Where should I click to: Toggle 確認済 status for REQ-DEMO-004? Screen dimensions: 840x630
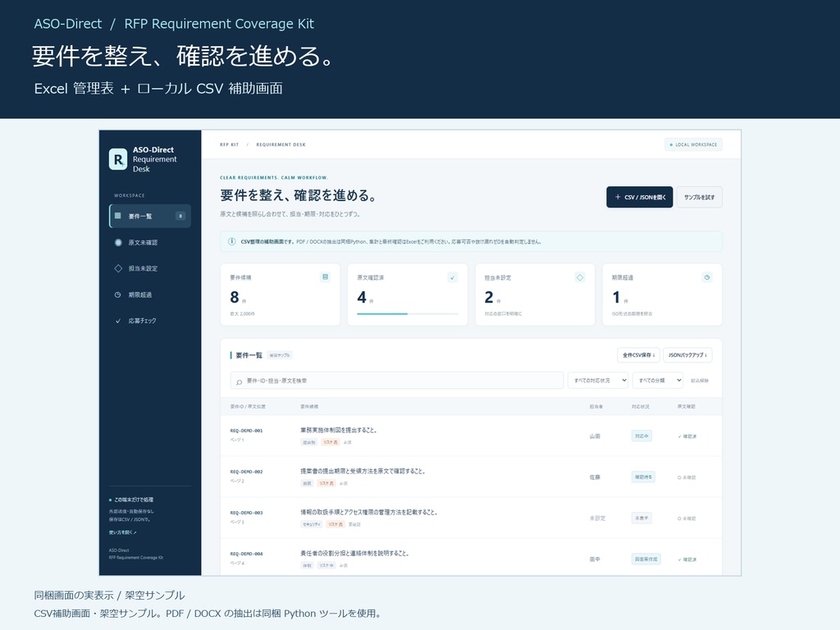687,559
